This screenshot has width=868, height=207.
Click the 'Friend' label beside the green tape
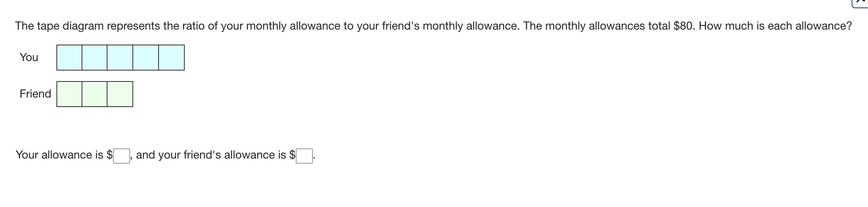click(35, 94)
